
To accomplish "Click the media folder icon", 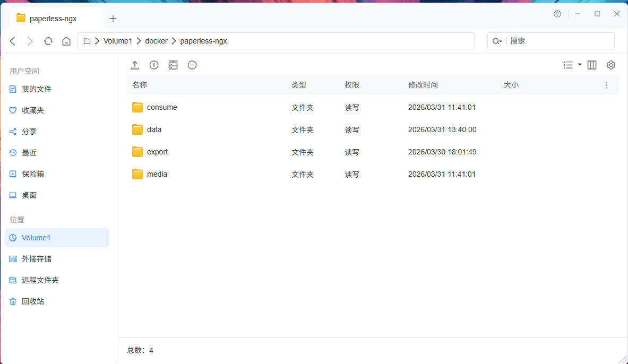I will 137,174.
